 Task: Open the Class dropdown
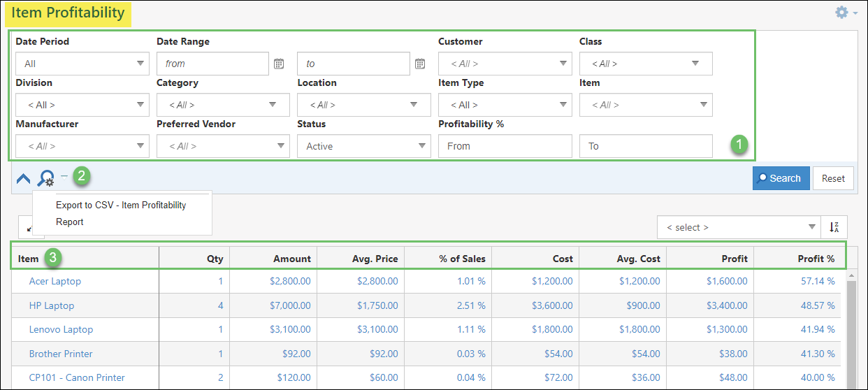click(646, 64)
